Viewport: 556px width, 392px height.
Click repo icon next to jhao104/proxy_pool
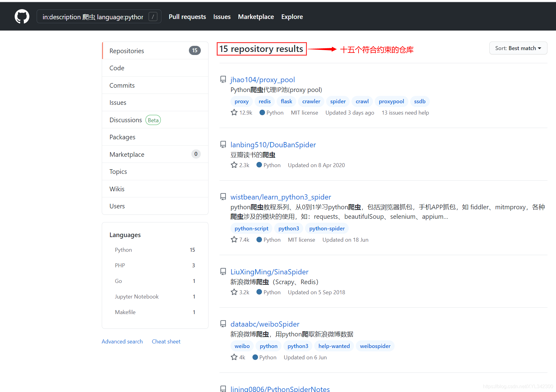(223, 80)
